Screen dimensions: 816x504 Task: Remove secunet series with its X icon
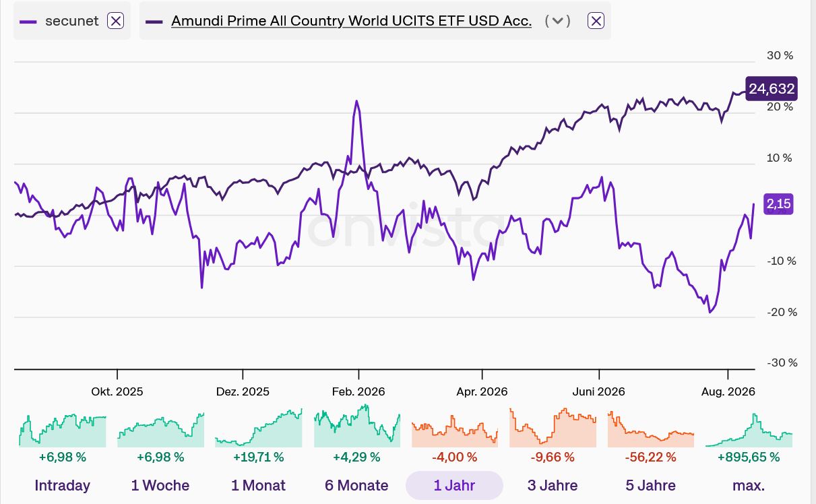point(116,21)
